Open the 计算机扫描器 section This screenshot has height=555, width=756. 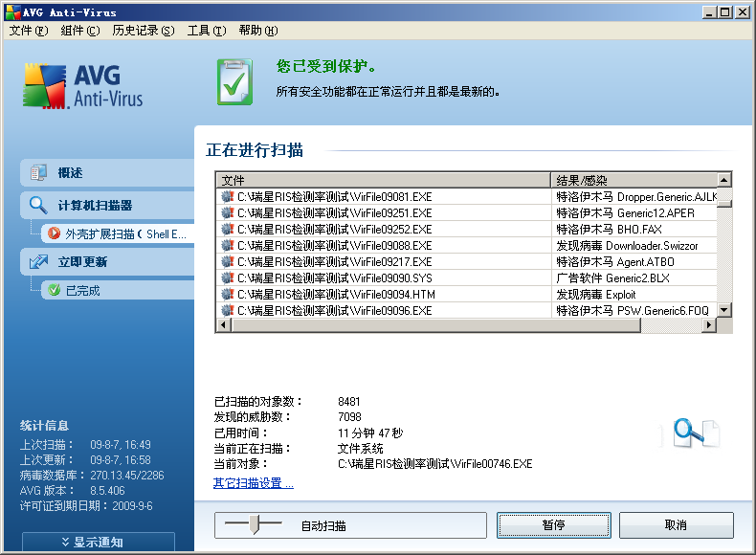click(x=107, y=205)
